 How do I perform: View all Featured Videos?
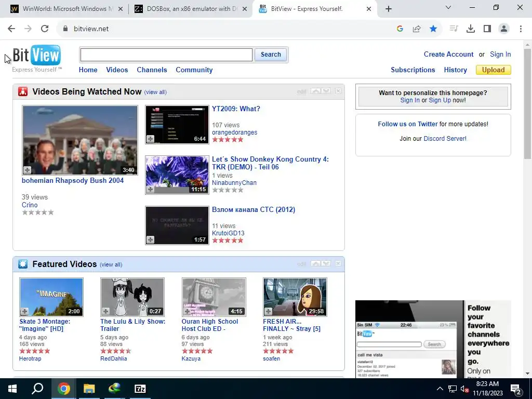tap(111, 264)
